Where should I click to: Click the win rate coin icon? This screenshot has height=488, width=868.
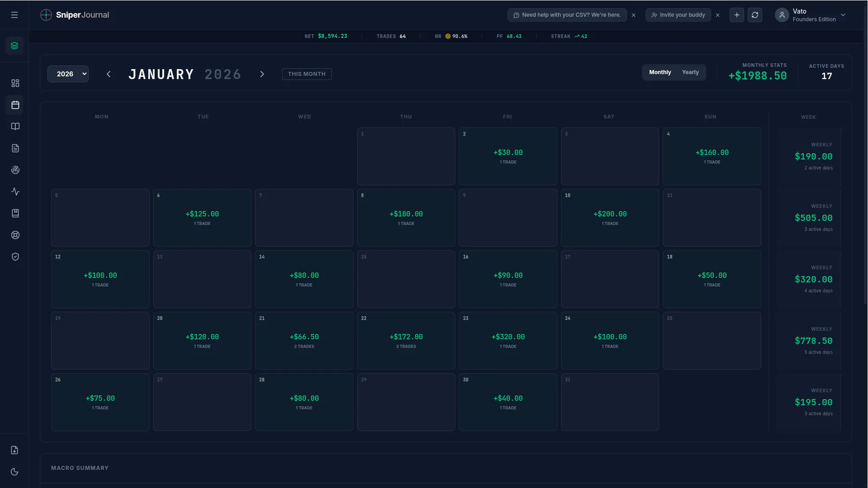(448, 36)
